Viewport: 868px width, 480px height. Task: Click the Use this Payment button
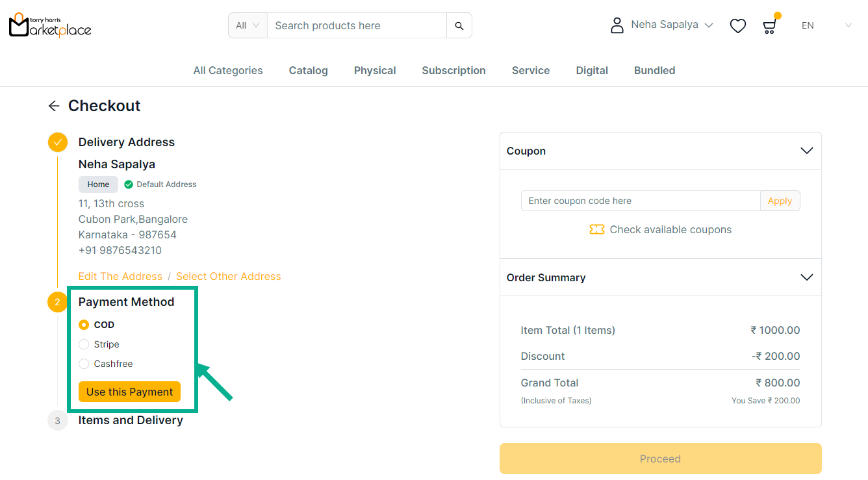pyautogui.click(x=129, y=392)
